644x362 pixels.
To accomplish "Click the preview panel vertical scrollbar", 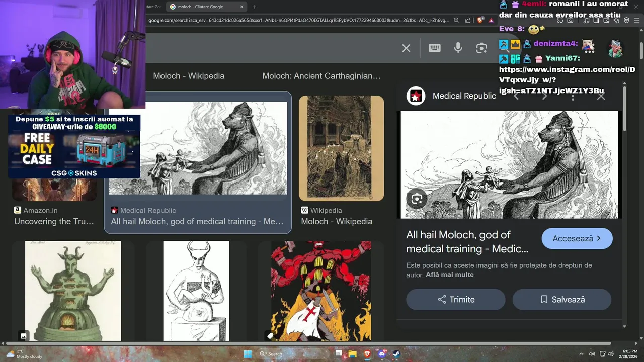I will coord(624,109).
